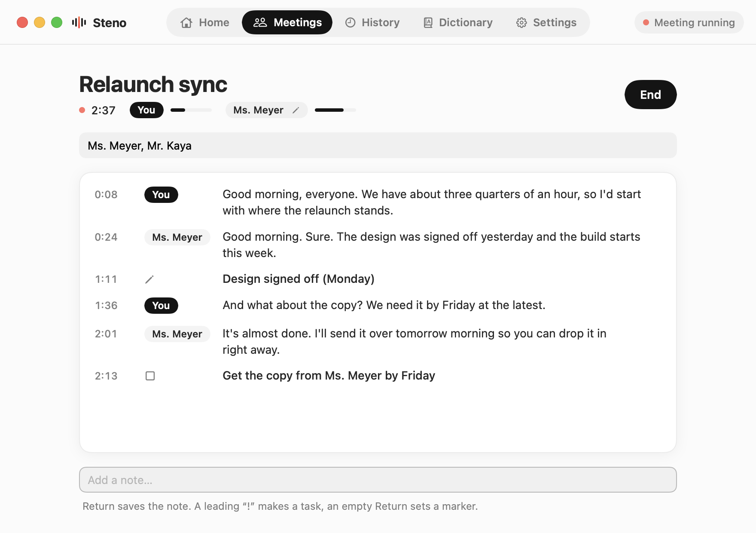This screenshot has width=756, height=533.
Task: Click the Ms. Meyer audio level bar
Action: [335, 110]
